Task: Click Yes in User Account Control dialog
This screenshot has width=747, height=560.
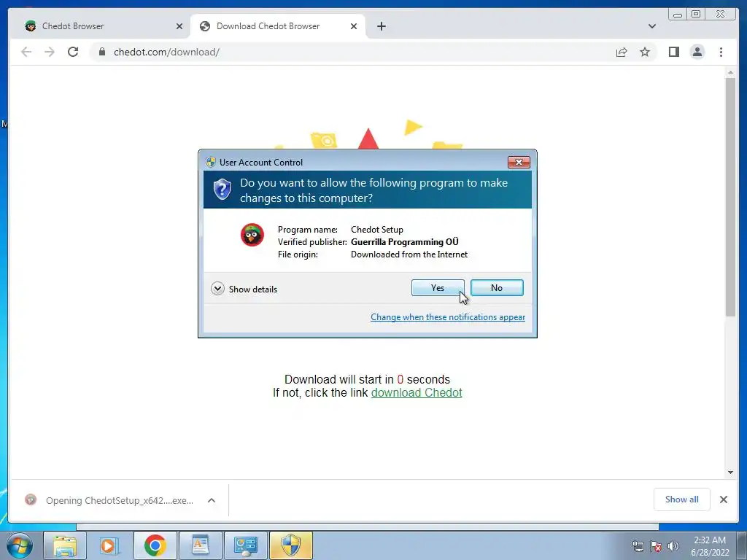Action: (438, 287)
